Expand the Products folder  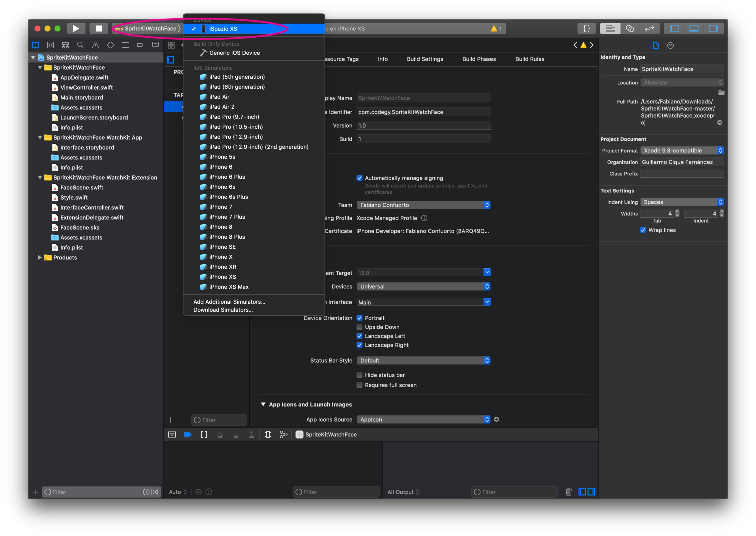point(39,257)
